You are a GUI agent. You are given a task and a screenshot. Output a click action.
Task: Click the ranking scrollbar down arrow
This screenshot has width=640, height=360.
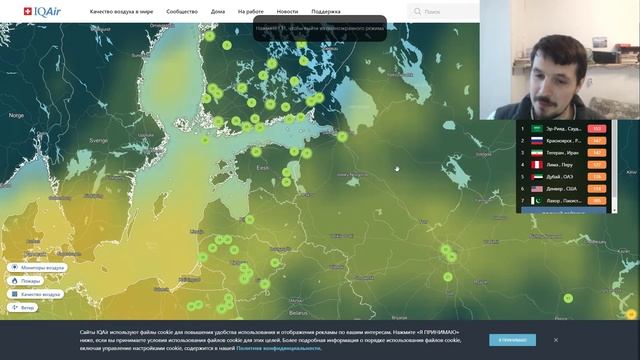tap(614, 210)
